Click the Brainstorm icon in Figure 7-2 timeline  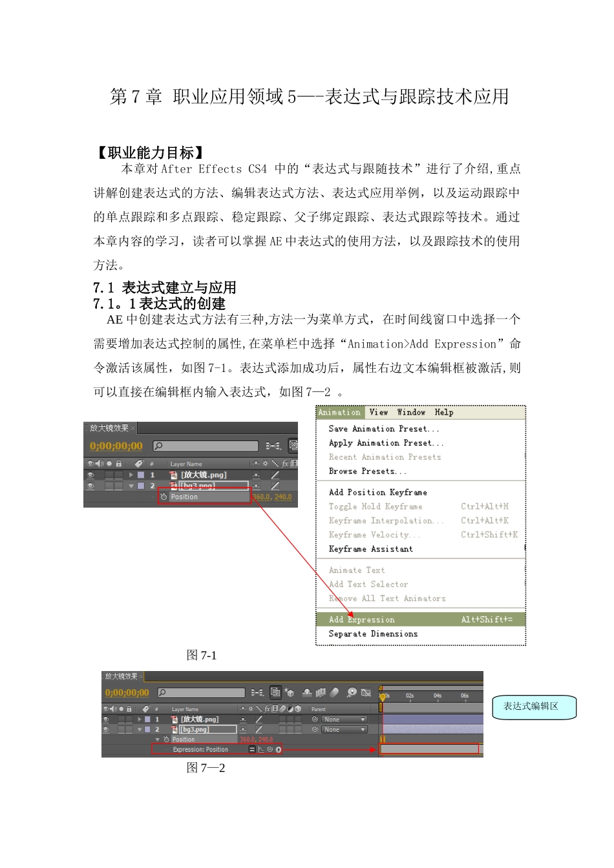(x=352, y=692)
